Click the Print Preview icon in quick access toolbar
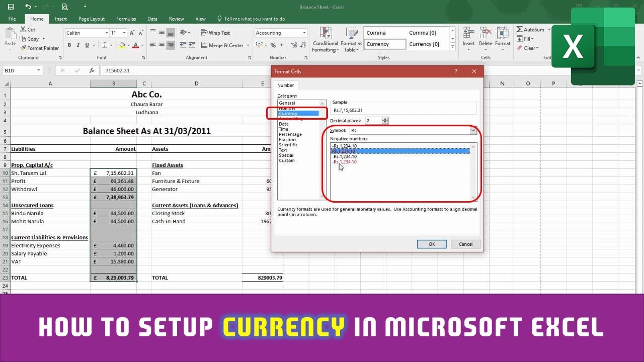Screen dimensions: 644x362 click(64, 7)
